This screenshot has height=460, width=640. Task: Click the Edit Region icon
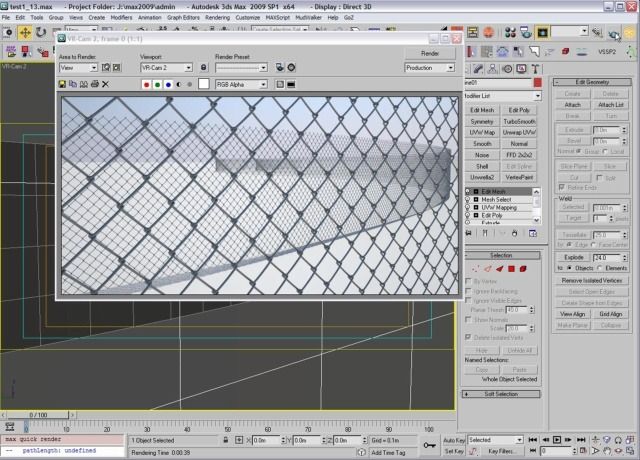[x=106, y=68]
